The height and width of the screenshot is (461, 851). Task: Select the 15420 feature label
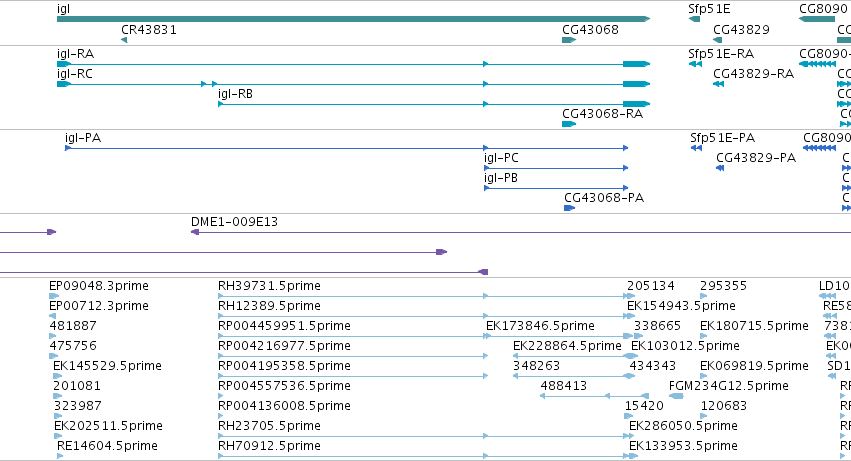(644, 406)
